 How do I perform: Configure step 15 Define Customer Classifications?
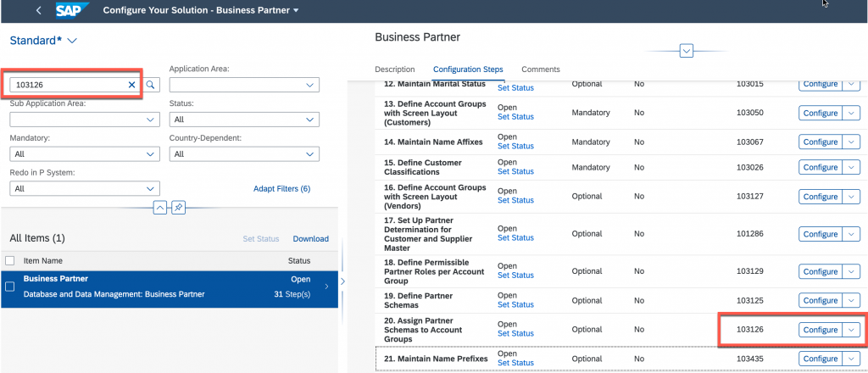click(820, 167)
